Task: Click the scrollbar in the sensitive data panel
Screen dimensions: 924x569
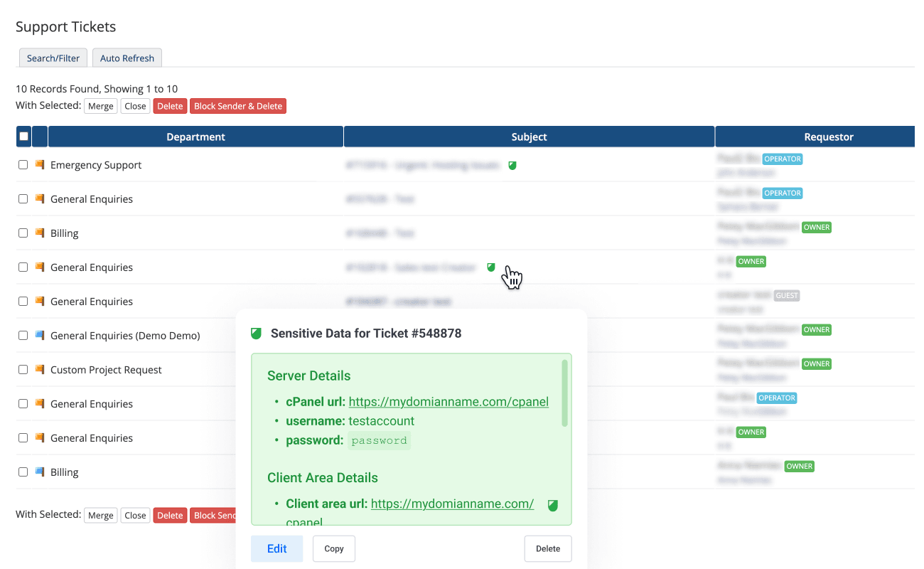Action: click(x=565, y=393)
